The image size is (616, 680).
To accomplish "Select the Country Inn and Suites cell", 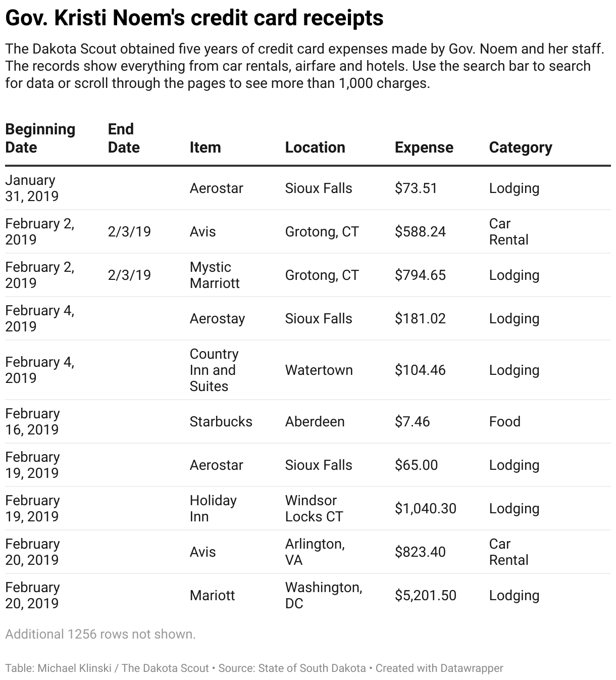I will (214, 370).
